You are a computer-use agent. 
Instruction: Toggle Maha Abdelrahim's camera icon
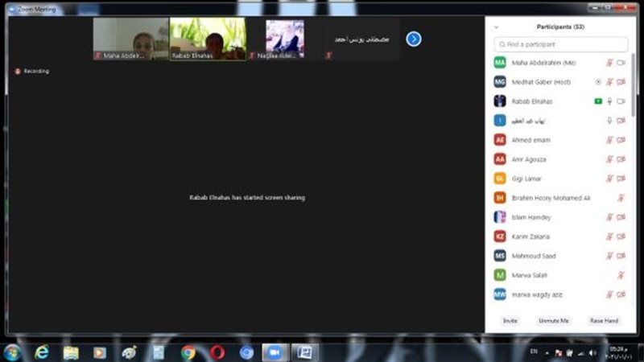pyautogui.click(x=621, y=63)
